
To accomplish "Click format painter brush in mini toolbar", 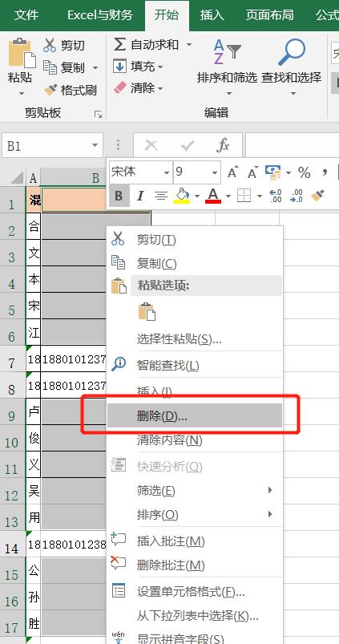I will 317,196.
